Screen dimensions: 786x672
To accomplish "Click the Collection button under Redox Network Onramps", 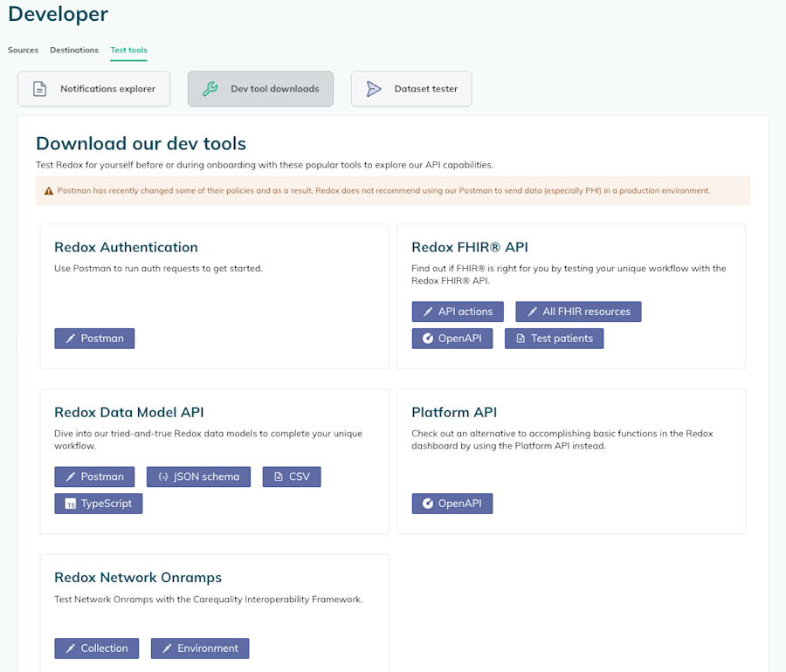I will (96, 648).
